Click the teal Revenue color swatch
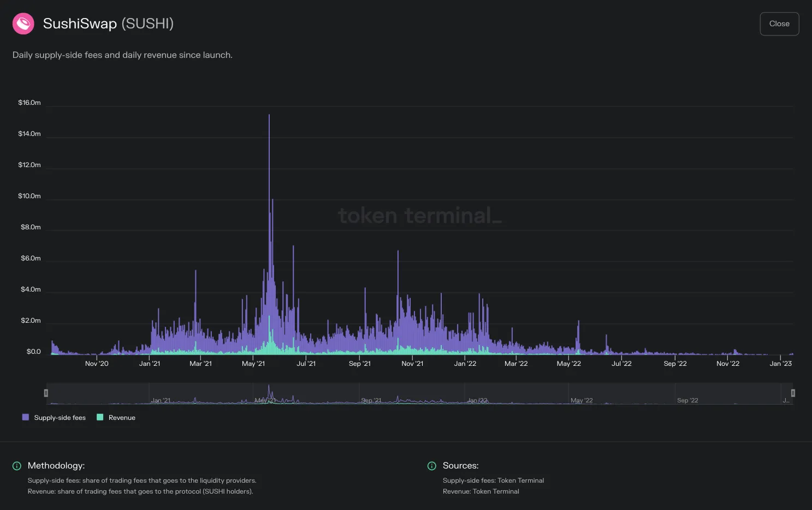 tap(100, 417)
